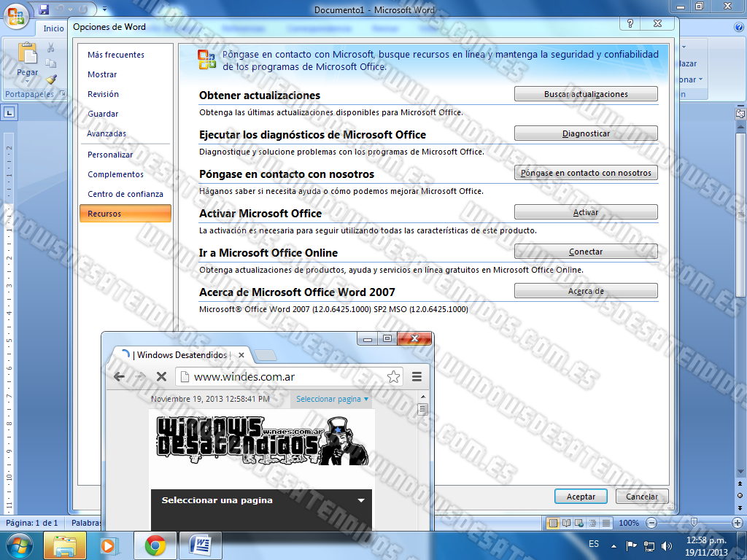This screenshot has width=747, height=560.
Task: Click the volume speaker tray icon
Action: 667,545
